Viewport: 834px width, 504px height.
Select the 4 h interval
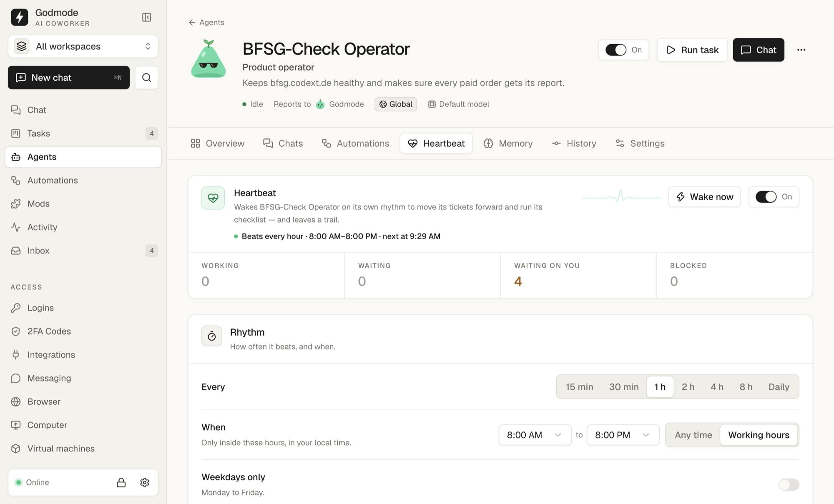(717, 387)
